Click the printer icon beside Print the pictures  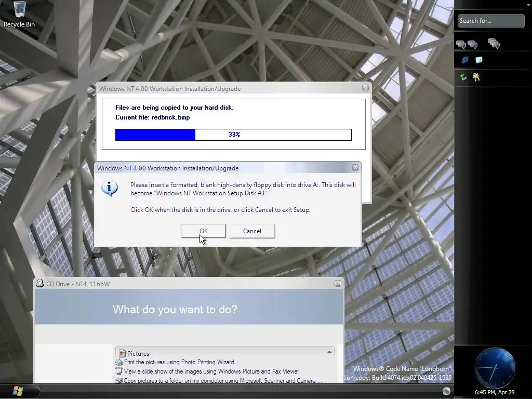coord(119,362)
